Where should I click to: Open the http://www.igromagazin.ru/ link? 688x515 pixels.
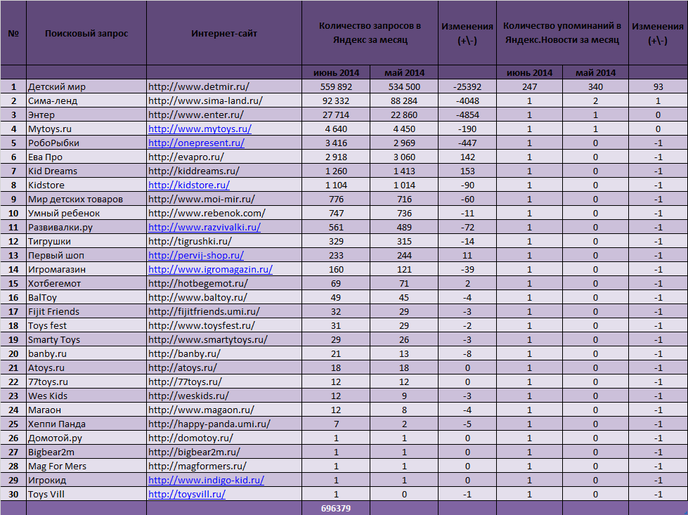click(210, 269)
